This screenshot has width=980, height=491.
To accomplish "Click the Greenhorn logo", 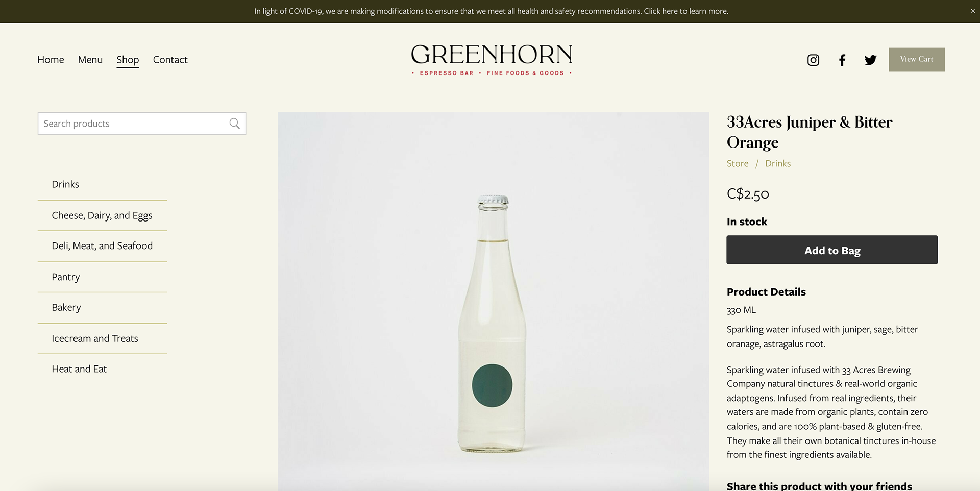I will tap(492, 60).
